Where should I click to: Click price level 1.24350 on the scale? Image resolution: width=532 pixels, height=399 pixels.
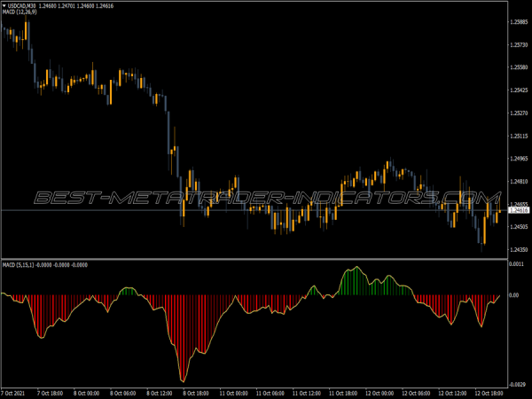click(x=519, y=250)
